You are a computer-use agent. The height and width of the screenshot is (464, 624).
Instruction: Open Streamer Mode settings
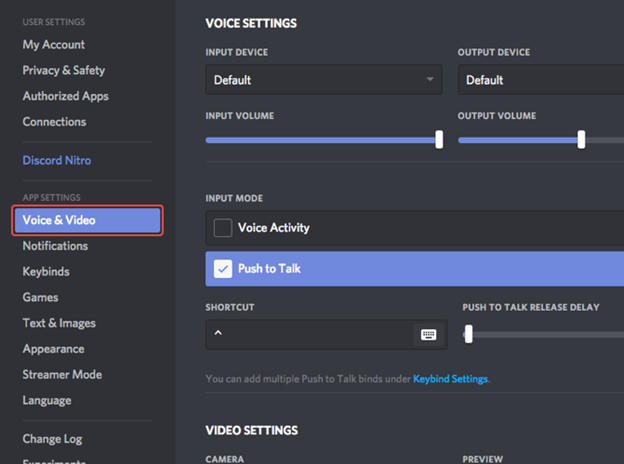pos(62,375)
